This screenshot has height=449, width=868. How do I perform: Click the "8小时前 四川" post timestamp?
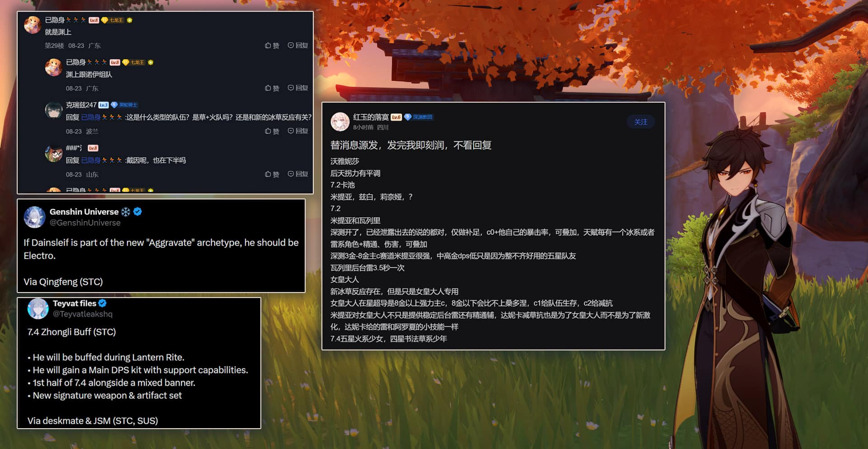click(x=371, y=128)
